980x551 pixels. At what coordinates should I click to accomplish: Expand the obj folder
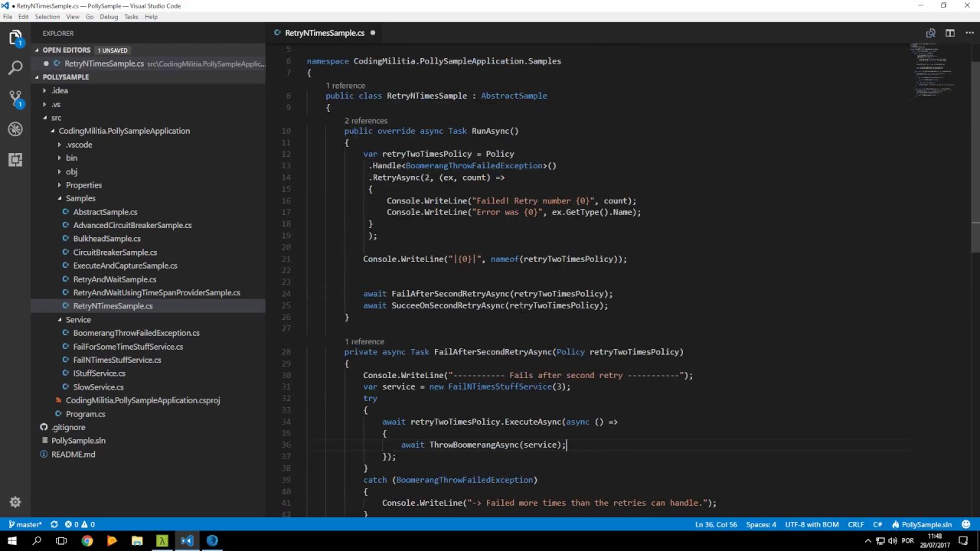point(71,171)
